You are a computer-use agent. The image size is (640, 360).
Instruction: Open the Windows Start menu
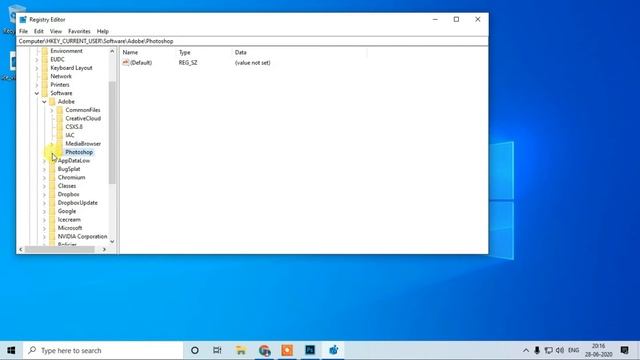(x=11, y=350)
